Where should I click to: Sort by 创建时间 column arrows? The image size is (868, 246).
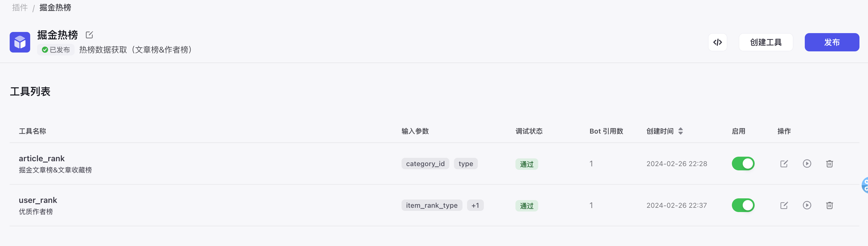pyautogui.click(x=680, y=131)
